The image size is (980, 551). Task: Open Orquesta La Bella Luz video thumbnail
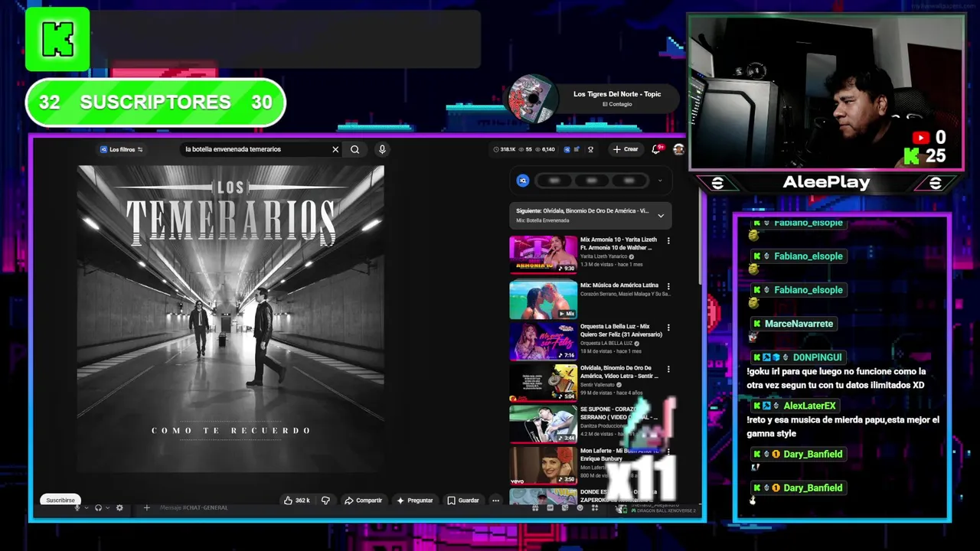[543, 341]
